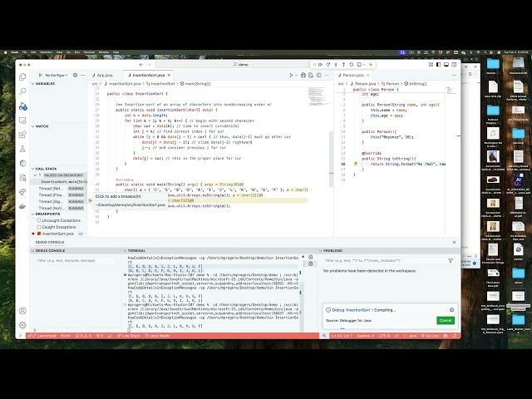This screenshot has height=399, width=532.
Task: Open launch.json gear in debug sidebar
Action: [76, 75]
